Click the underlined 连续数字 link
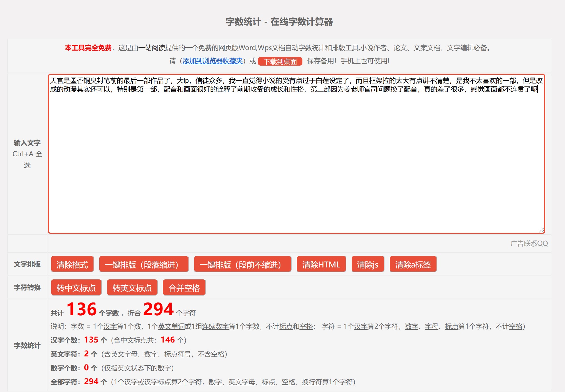 [x=215, y=326]
